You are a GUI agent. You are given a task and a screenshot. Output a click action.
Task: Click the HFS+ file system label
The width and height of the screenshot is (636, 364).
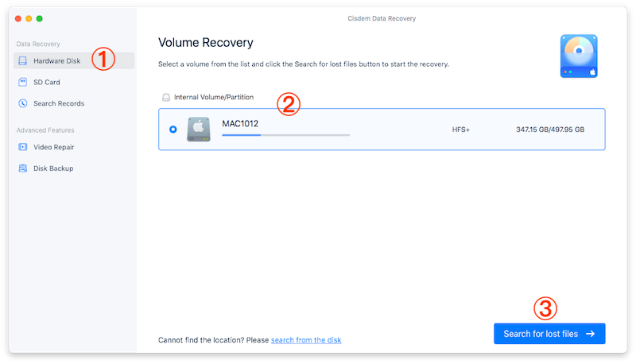(x=460, y=130)
